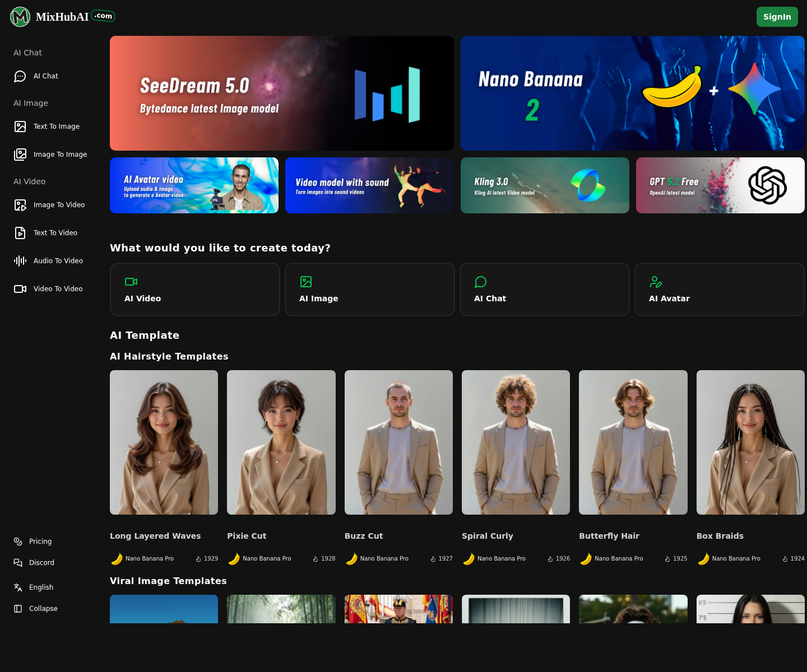807x672 pixels.
Task: Open the Nano Banana 2 banner
Action: [632, 93]
